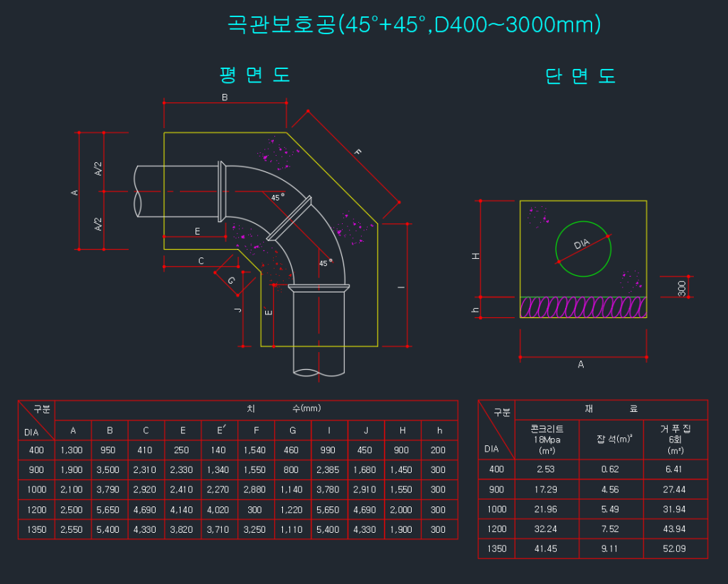The height and width of the screenshot is (584, 728).
Task: Select the G dimension label in plan view
Action: (x=232, y=280)
